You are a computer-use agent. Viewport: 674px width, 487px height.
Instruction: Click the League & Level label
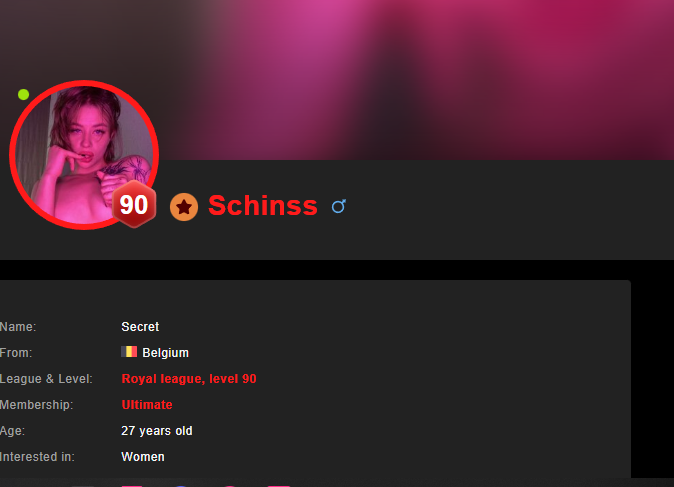click(x=46, y=379)
